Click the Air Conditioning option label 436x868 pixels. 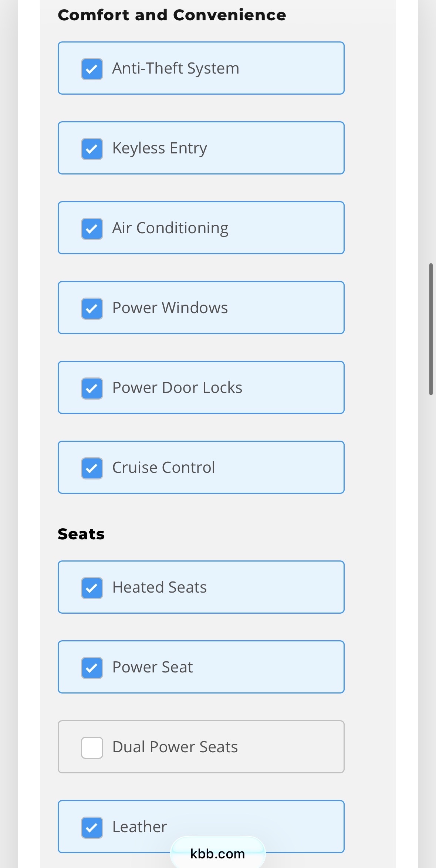[170, 228]
